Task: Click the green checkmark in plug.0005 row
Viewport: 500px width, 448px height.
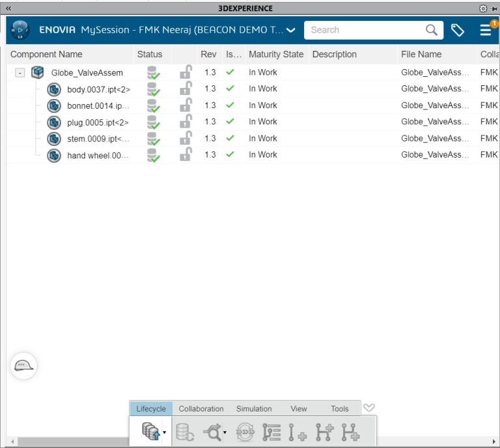Action: pos(230,121)
